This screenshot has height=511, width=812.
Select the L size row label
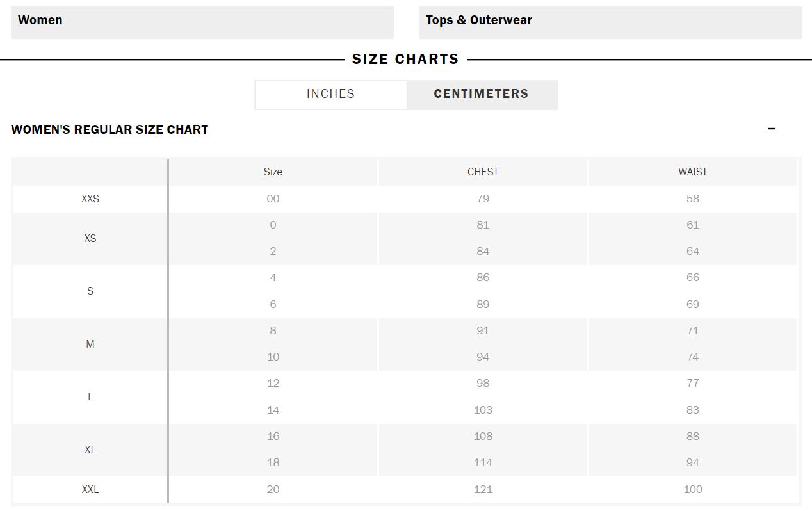pyautogui.click(x=90, y=396)
